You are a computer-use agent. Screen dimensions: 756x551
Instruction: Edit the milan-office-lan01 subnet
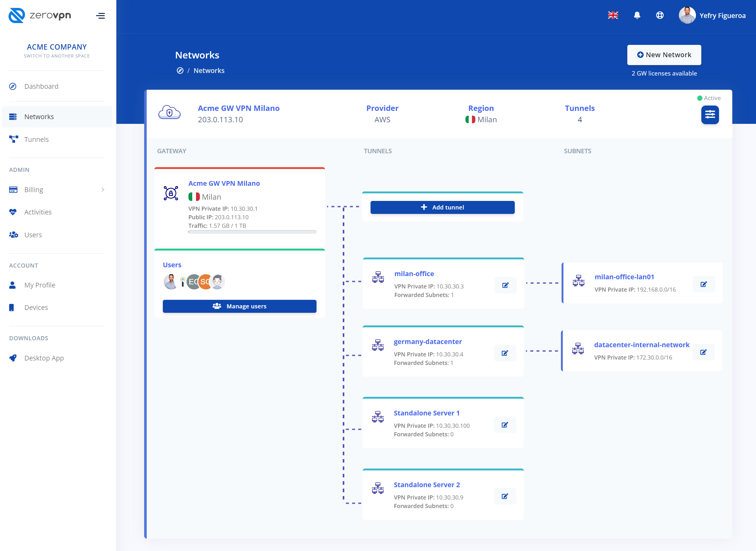pos(704,284)
